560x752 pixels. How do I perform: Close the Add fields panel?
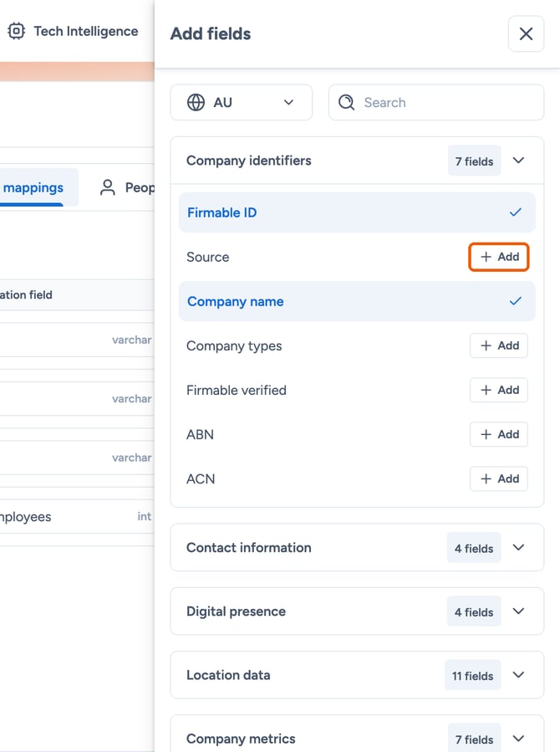[526, 33]
